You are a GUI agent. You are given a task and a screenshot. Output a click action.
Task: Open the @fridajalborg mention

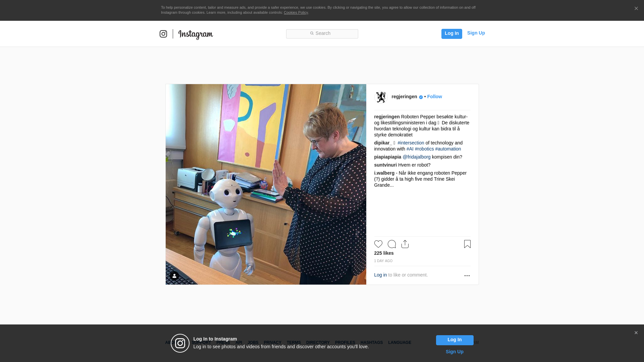click(417, 157)
